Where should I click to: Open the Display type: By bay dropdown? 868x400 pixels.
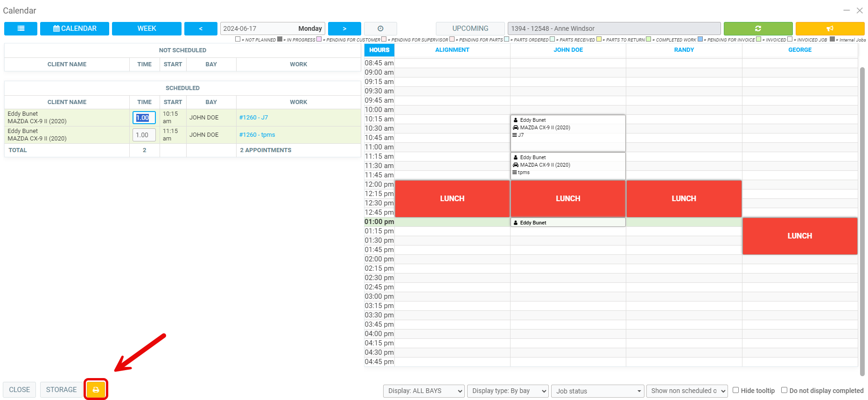[x=508, y=391]
